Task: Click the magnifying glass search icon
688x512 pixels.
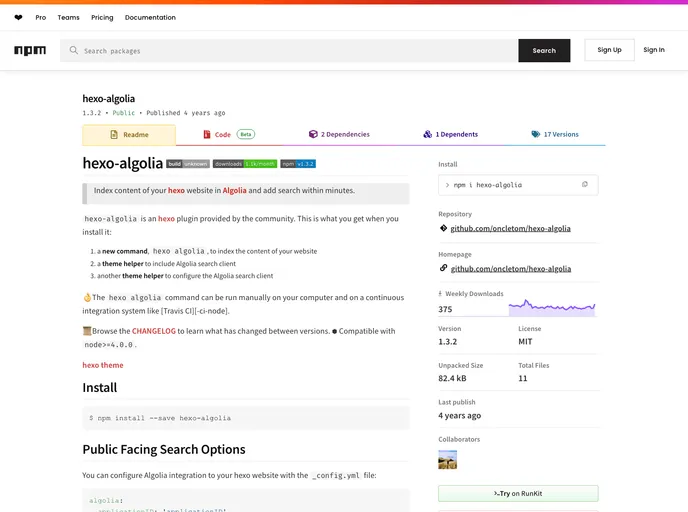Action: [74, 50]
